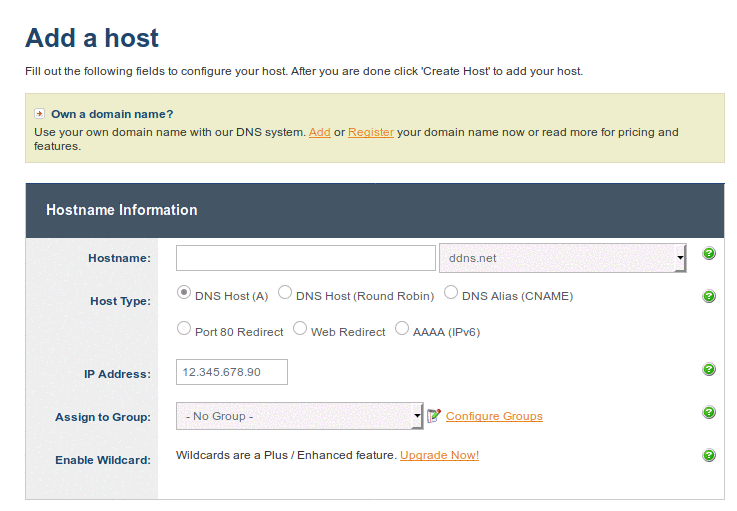Click the help icon beside Hostname row
The image size is (737, 511).
709,254
